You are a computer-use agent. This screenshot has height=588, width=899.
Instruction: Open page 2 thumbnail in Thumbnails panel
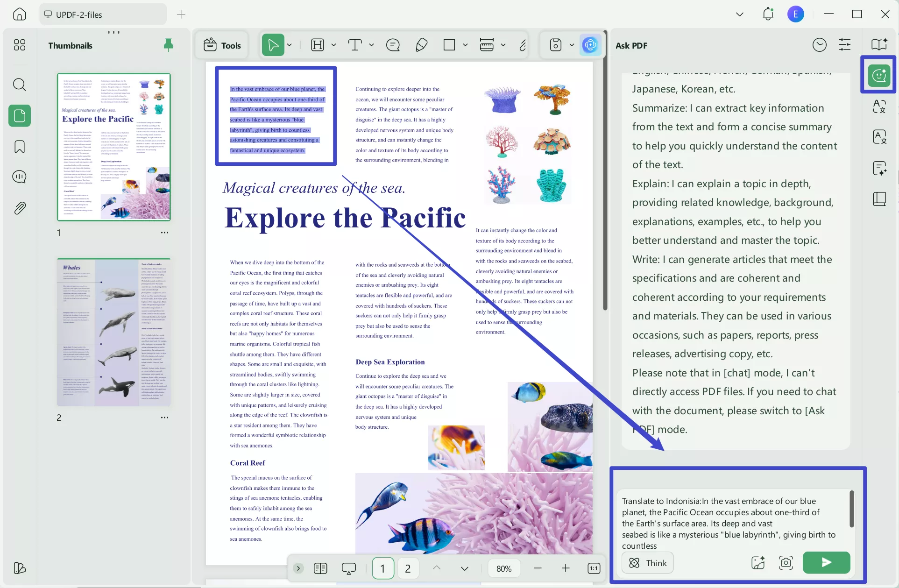pyautogui.click(x=113, y=332)
